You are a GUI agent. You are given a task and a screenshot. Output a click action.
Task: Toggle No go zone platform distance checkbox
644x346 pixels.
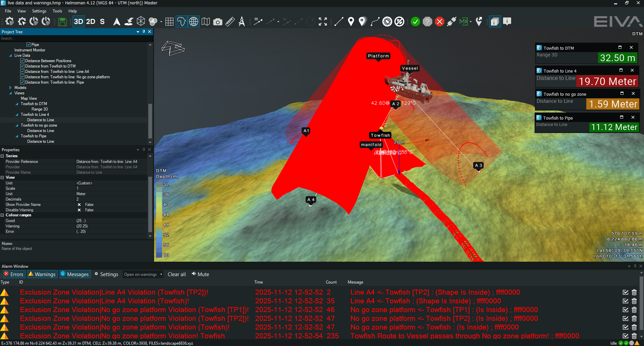click(x=22, y=77)
